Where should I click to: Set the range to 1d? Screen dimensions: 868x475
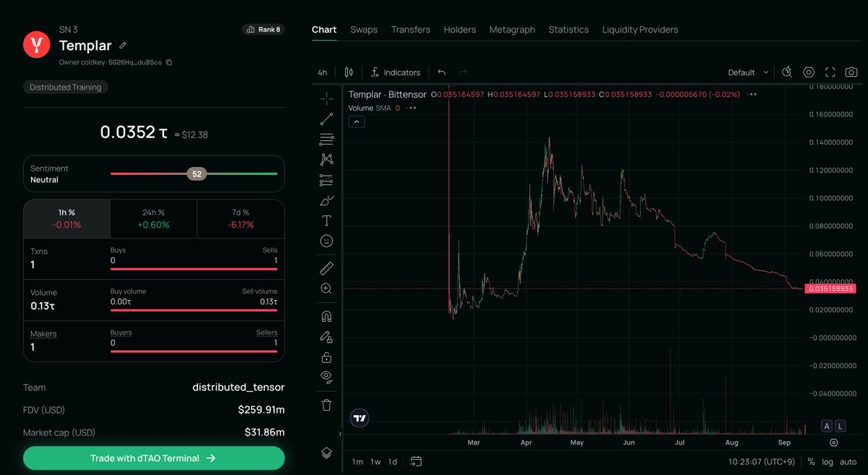[x=393, y=461]
